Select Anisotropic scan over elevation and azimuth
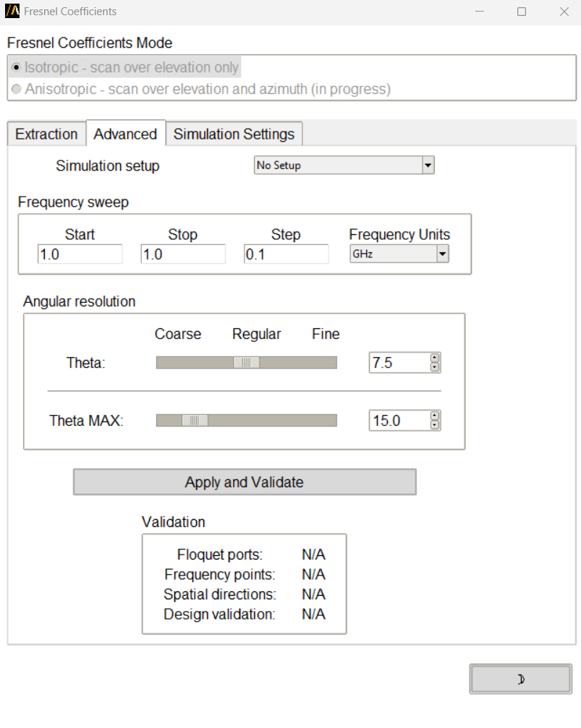This screenshot has width=581, height=728. [17, 90]
